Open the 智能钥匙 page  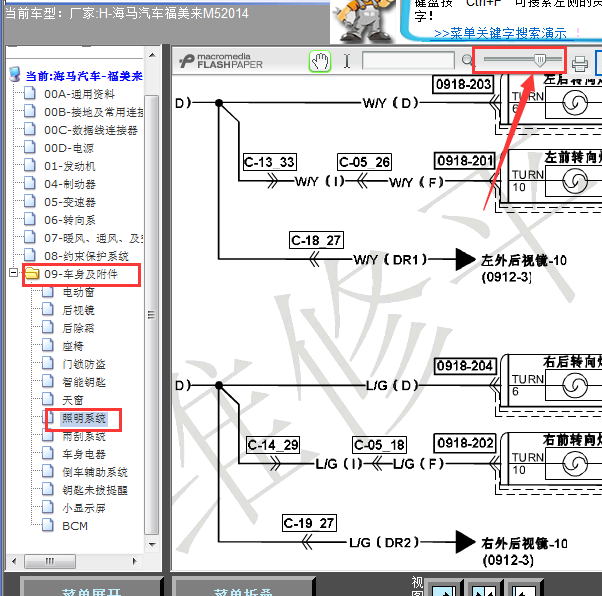tap(84, 382)
